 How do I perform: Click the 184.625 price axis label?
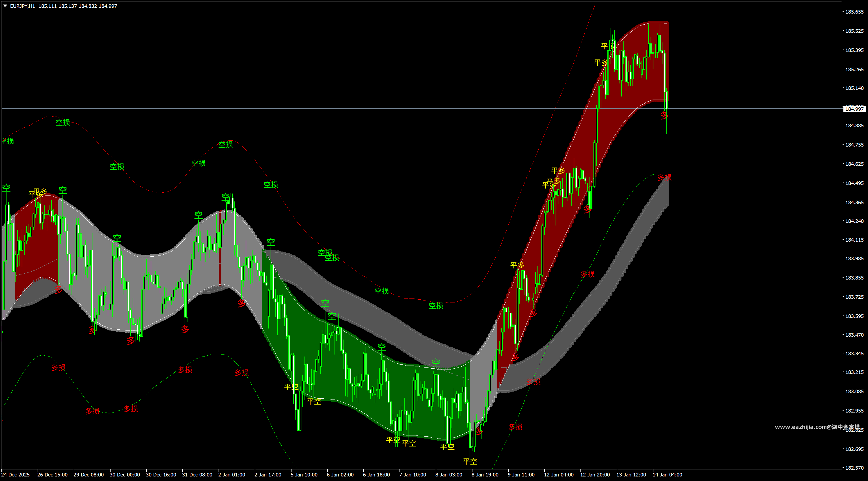point(854,164)
